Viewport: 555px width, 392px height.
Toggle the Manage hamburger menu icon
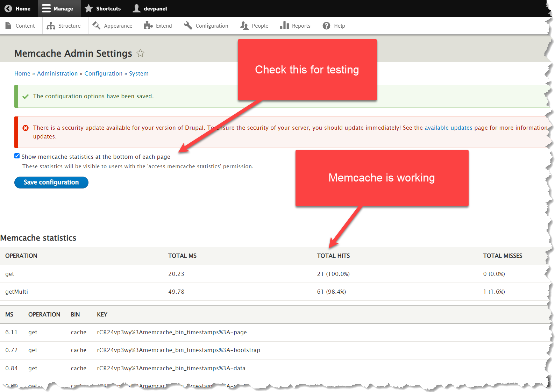tap(46, 8)
